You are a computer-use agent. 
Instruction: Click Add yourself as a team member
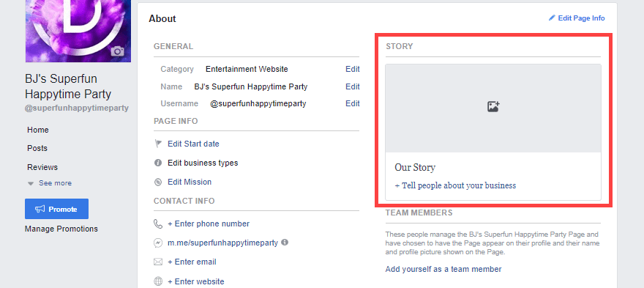(x=443, y=270)
